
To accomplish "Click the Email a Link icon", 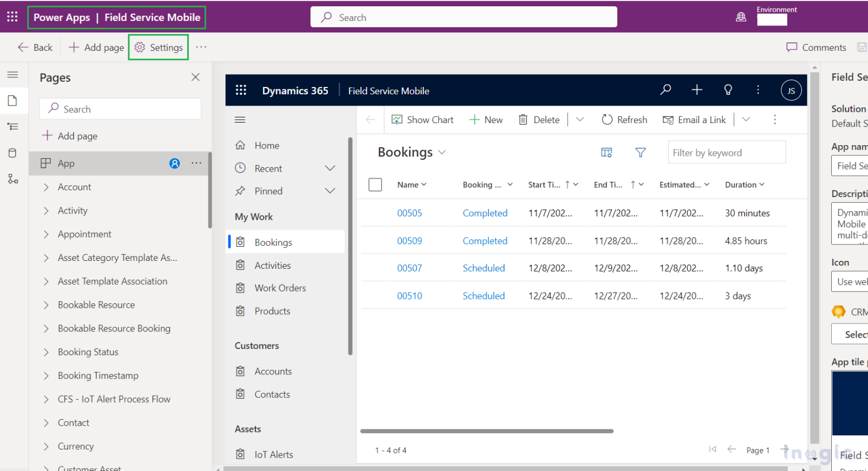I will (668, 119).
